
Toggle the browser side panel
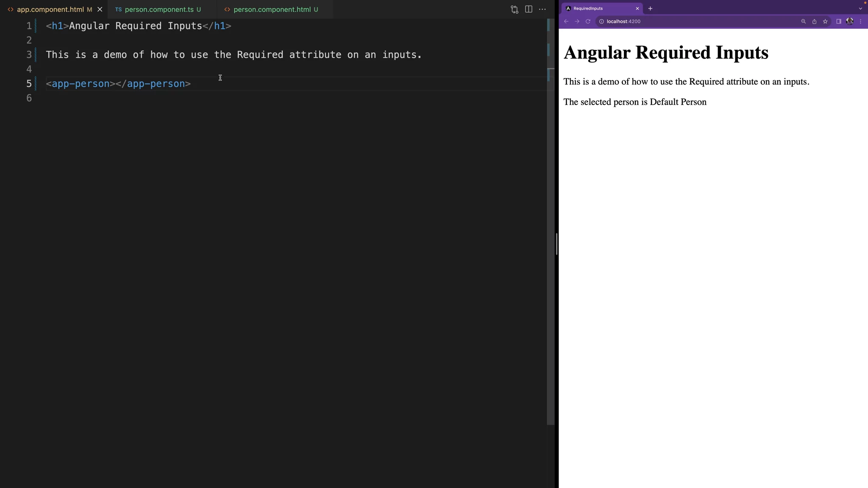(x=838, y=21)
